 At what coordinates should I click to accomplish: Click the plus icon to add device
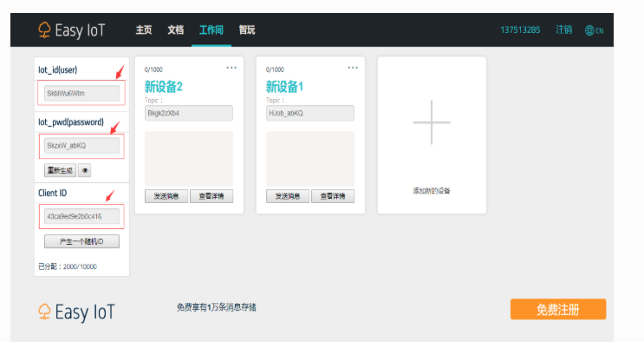(432, 122)
